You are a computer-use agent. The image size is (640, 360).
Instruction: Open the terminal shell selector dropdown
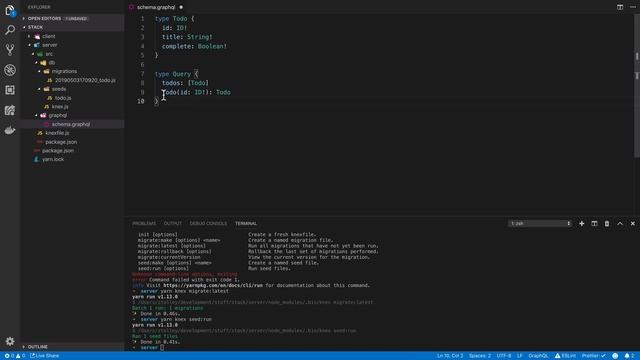[539, 224]
